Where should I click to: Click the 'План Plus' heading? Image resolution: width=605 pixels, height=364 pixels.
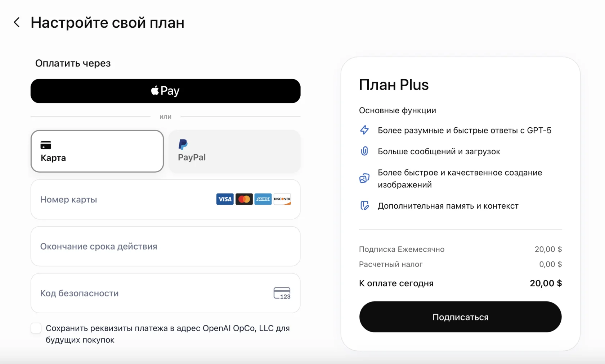pyautogui.click(x=394, y=85)
